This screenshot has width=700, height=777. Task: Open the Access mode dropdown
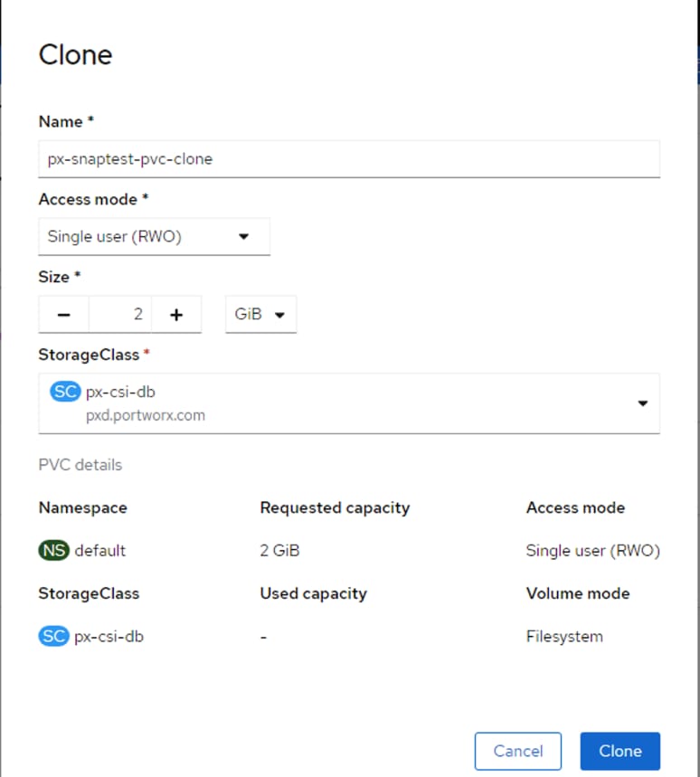coord(154,237)
